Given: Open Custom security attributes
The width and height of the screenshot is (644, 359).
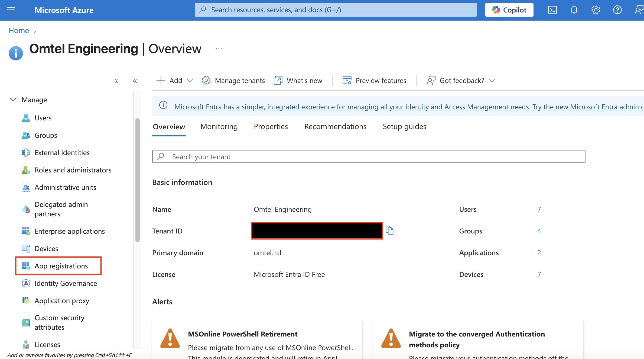Looking at the screenshot, I should click(x=60, y=322).
